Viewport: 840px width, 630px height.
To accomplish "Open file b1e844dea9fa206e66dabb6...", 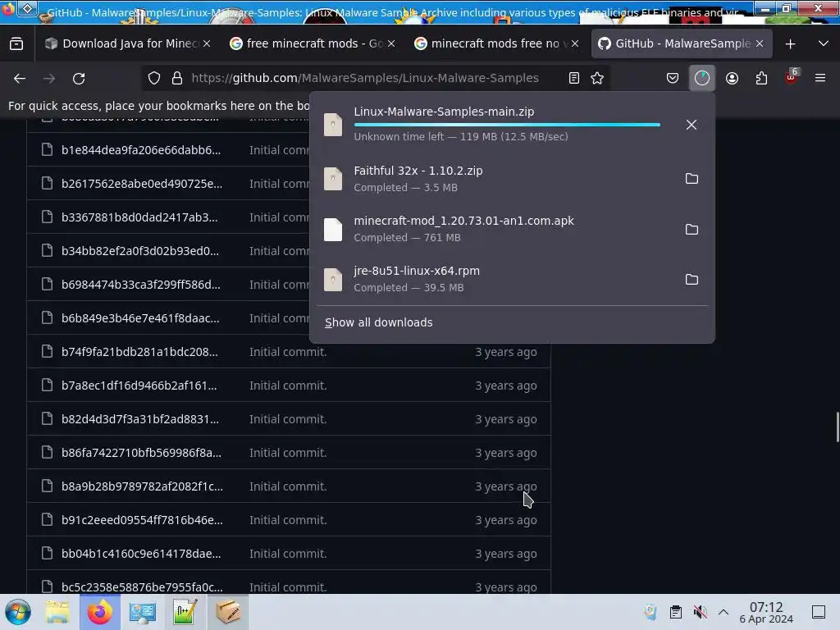I will (x=141, y=150).
